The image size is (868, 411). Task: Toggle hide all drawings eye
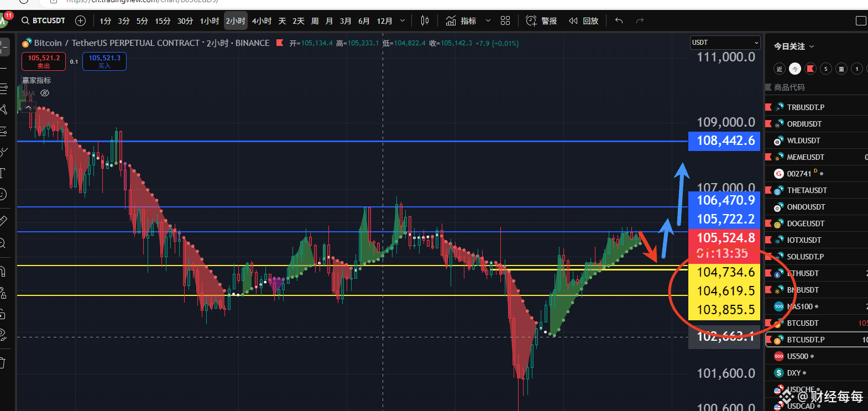[x=3, y=335]
